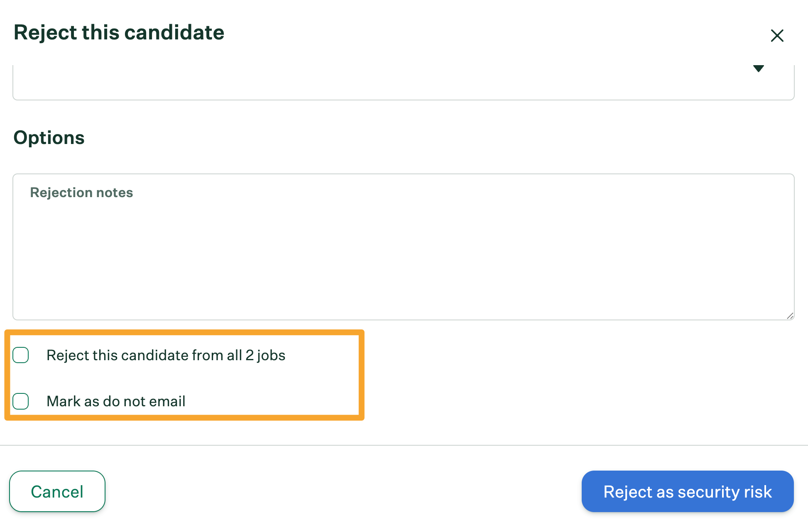Expand the dropdown via the black triangle

(x=758, y=69)
